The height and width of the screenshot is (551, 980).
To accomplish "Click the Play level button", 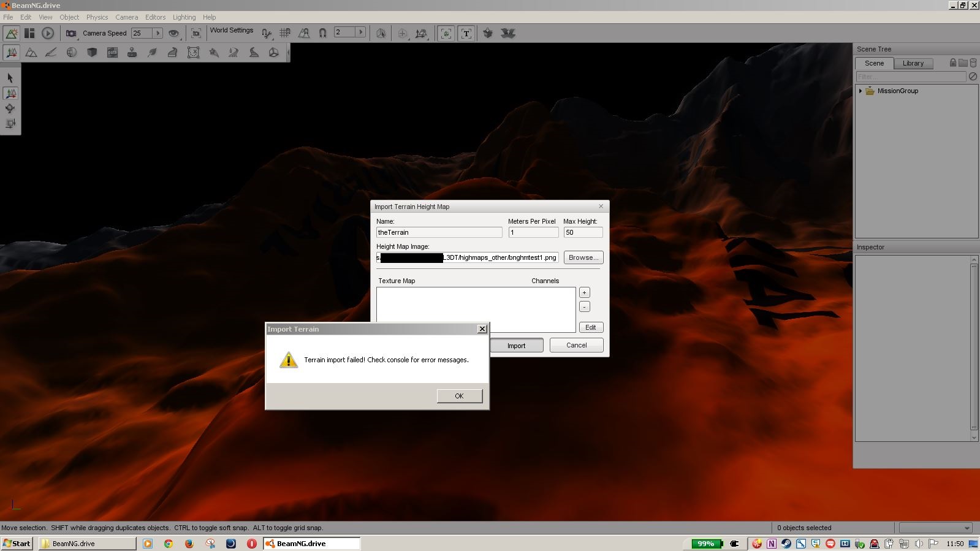I will pyautogui.click(x=48, y=33).
